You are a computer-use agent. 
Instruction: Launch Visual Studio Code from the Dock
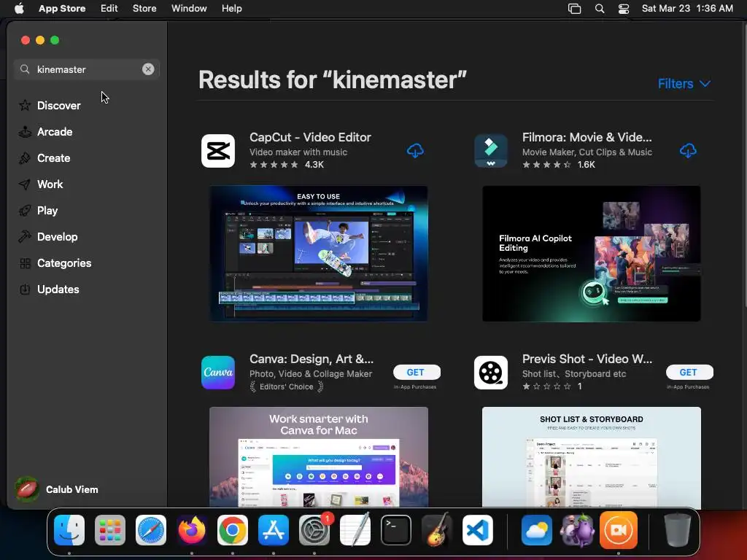[x=478, y=530]
